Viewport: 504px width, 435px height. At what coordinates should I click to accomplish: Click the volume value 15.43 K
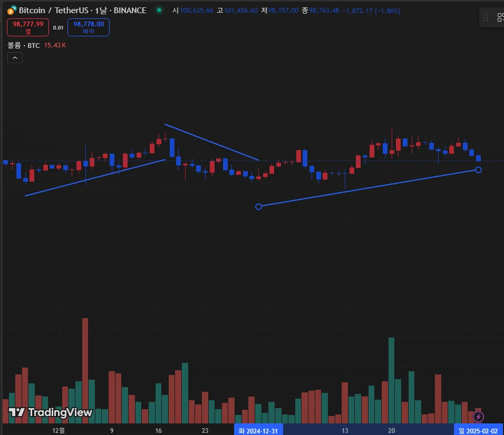point(55,45)
